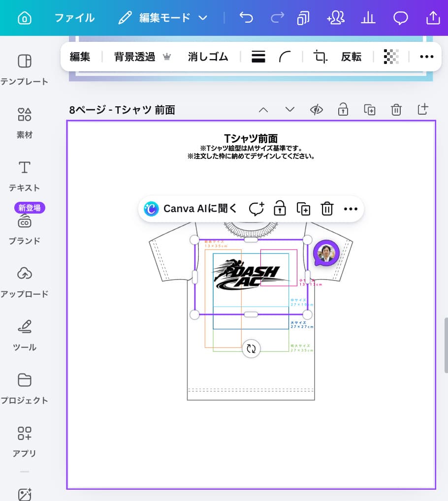This screenshot has height=501, width=448.
Task: Open the ファイル menu
Action: (75, 18)
